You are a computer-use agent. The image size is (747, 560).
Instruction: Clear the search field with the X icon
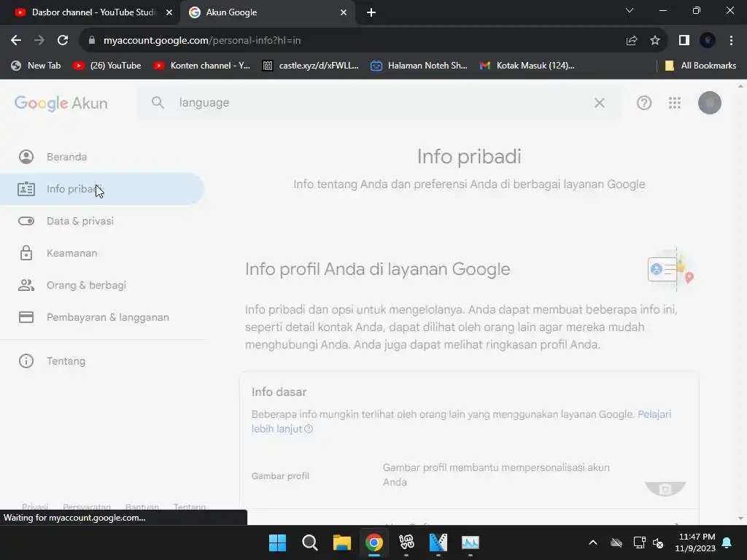(600, 102)
